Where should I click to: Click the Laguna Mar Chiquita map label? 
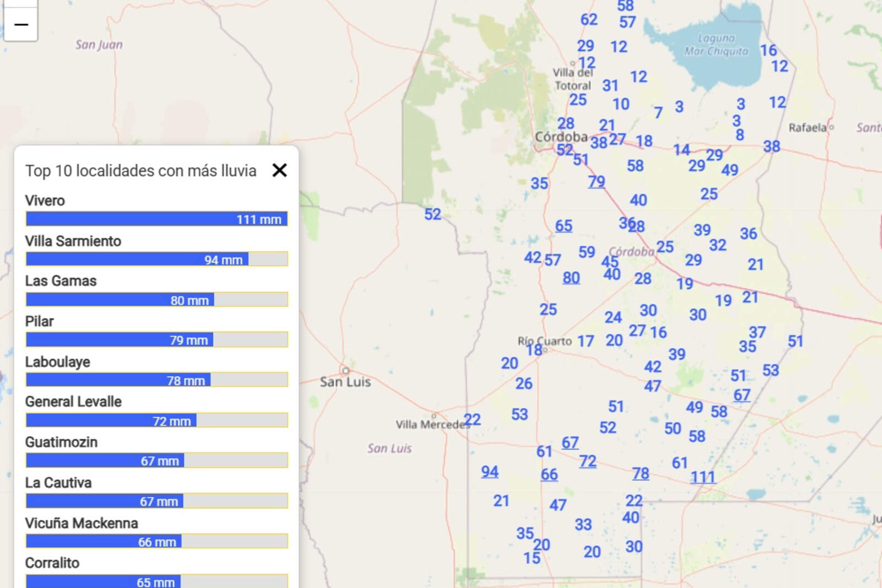coord(716,45)
